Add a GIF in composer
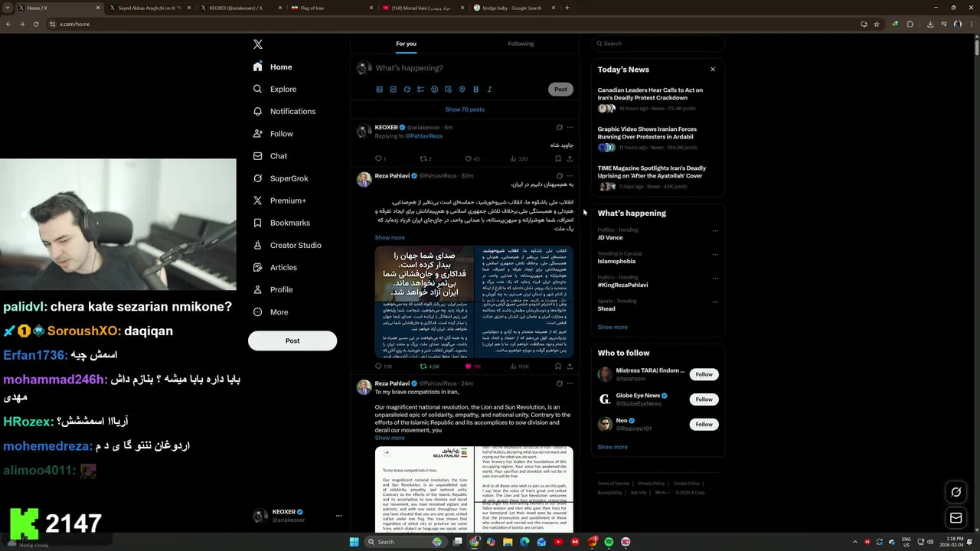Screen dimensions: 980x551 click(x=393, y=90)
